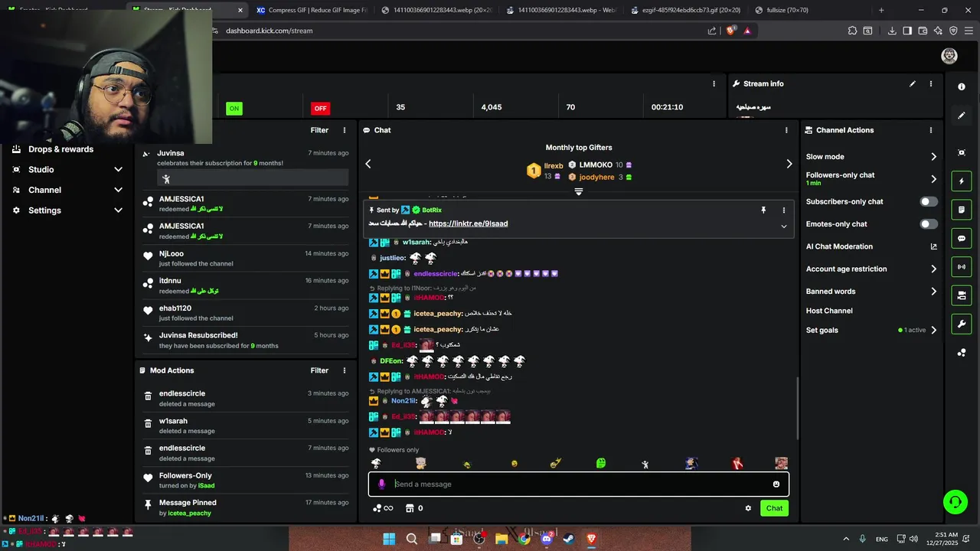Click in the Send a message field
The height and width of the screenshot is (551, 980).
coord(579,484)
